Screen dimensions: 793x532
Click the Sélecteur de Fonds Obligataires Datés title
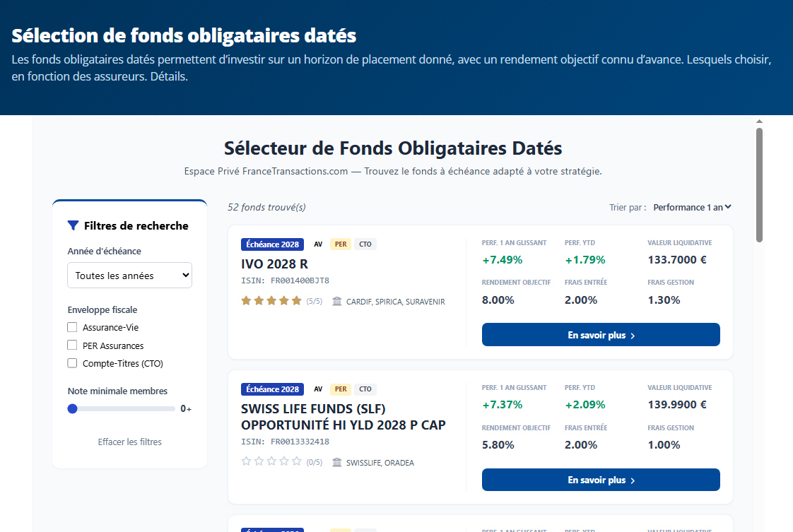tap(393, 148)
